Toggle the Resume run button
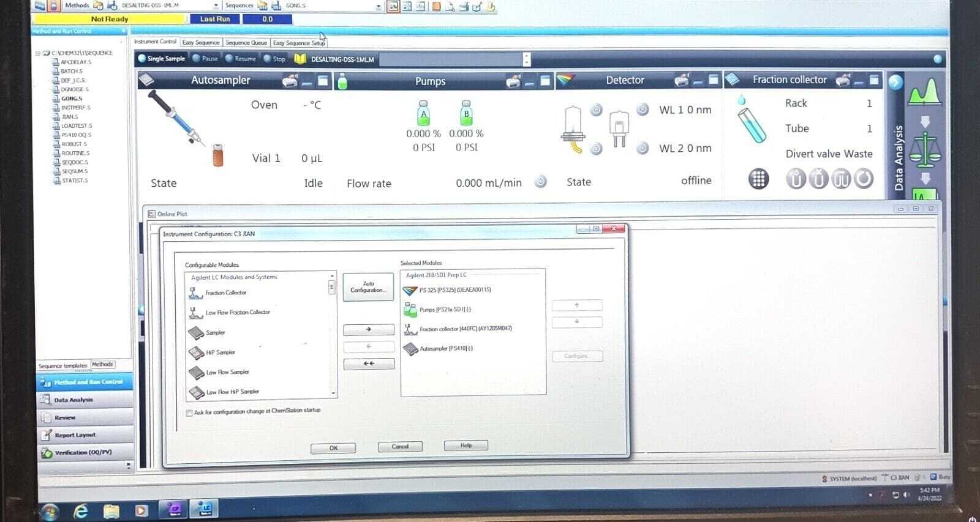Image resolution: width=980 pixels, height=522 pixels. [241, 59]
